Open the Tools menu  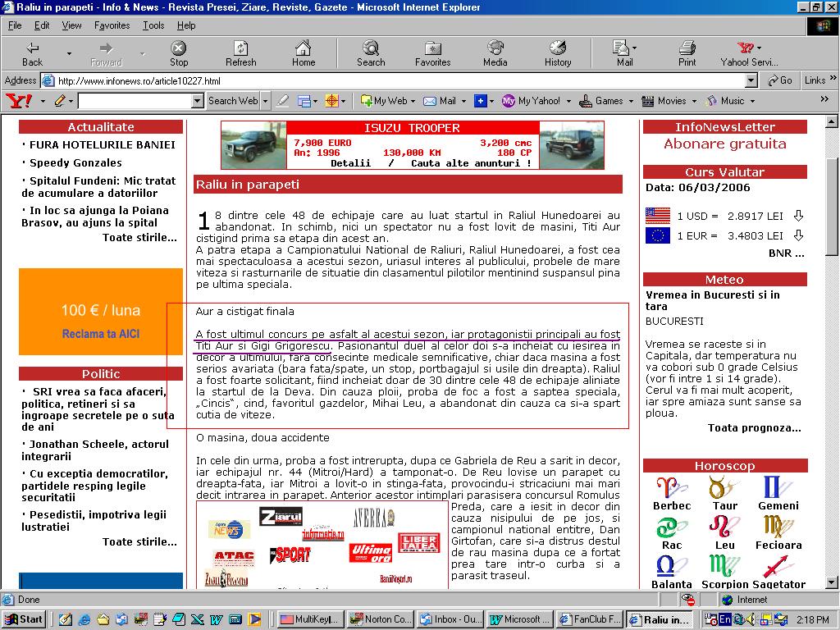153,25
